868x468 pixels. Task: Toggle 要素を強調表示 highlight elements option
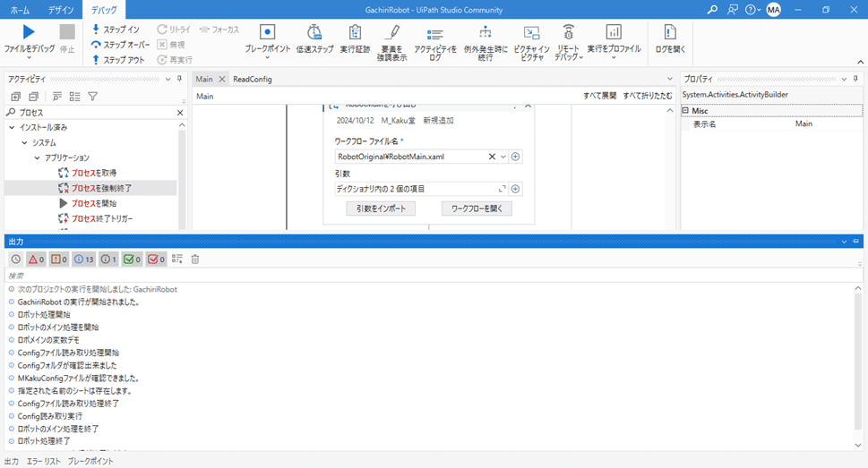[x=392, y=42]
